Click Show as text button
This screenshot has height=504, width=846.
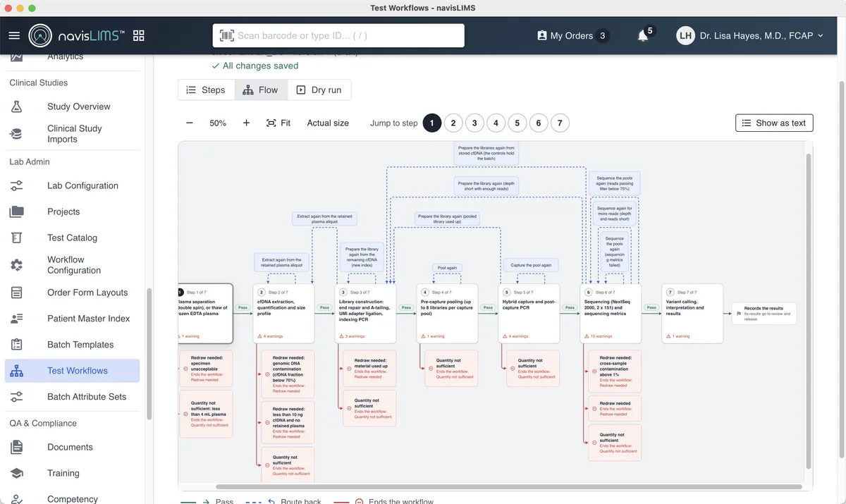pyautogui.click(x=774, y=123)
